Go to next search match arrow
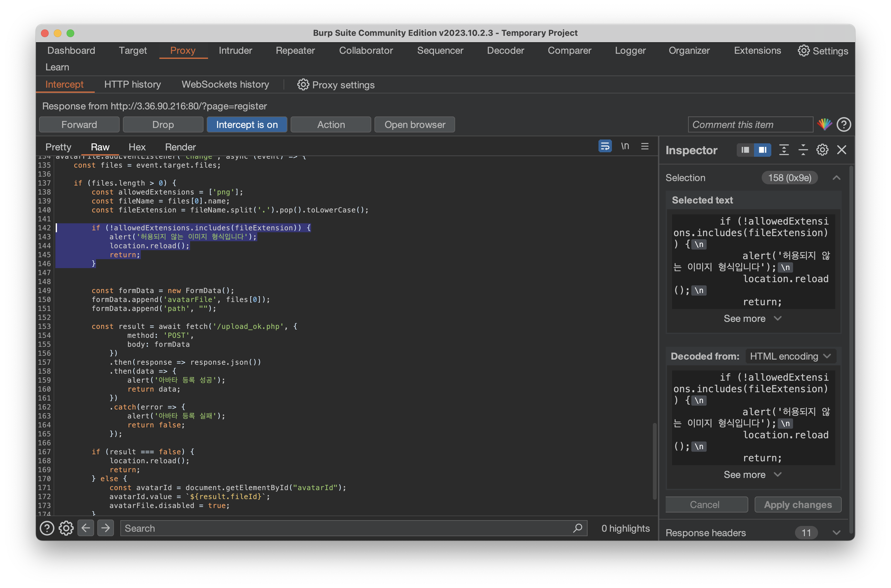Viewport: 891px width, 588px height. point(106,528)
